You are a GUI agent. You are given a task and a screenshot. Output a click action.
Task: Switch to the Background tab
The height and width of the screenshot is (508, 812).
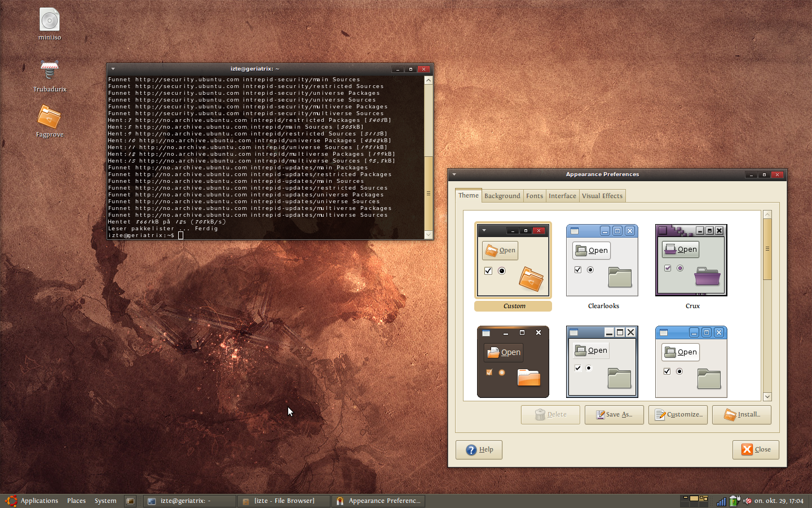pos(502,196)
